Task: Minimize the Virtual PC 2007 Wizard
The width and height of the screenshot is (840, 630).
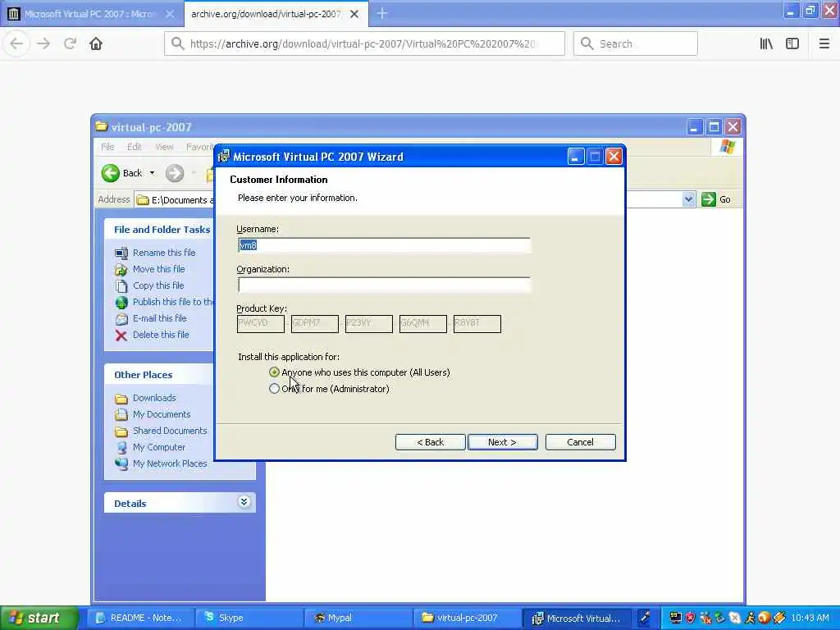Action: [576, 157]
